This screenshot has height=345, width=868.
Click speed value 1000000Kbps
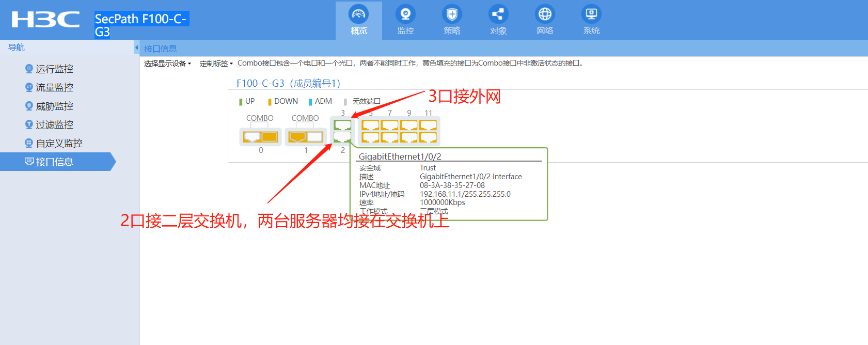(x=442, y=202)
